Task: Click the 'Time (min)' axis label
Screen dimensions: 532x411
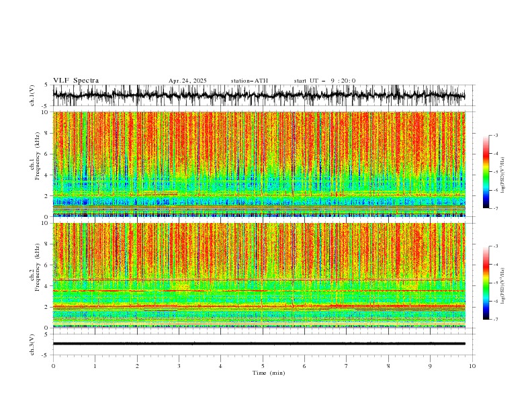Action: tap(269, 373)
